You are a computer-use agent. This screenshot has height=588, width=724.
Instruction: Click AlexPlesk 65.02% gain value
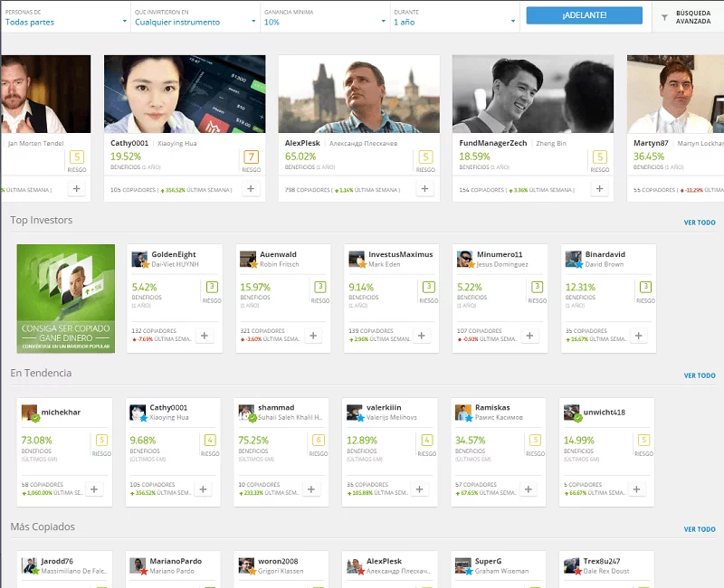[x=300, y=156]
